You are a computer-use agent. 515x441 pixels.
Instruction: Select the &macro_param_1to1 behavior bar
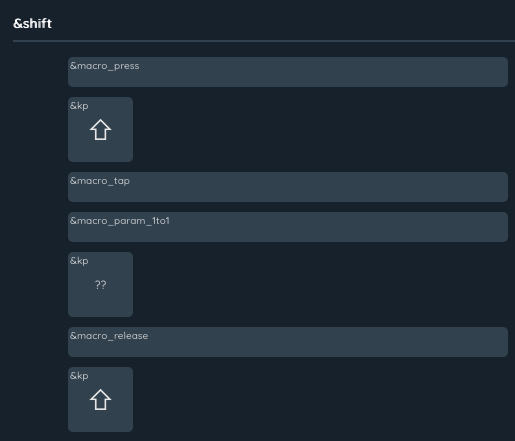coord(288,227)
